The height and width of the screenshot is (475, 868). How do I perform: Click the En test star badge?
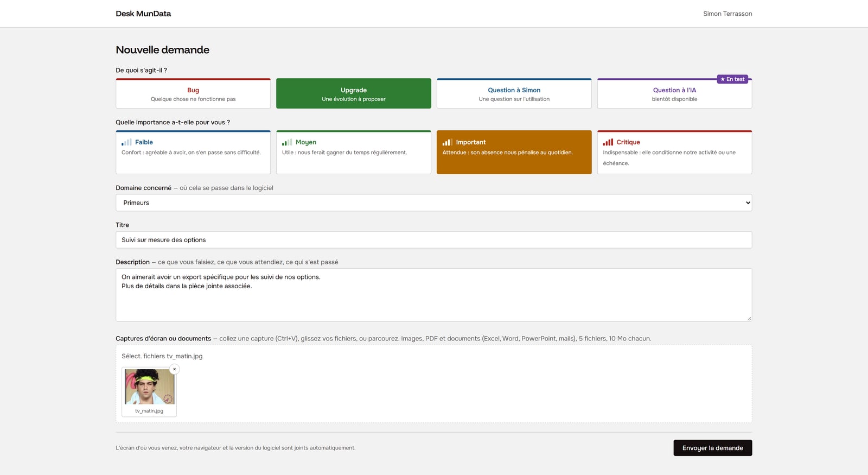coord(732,79)
